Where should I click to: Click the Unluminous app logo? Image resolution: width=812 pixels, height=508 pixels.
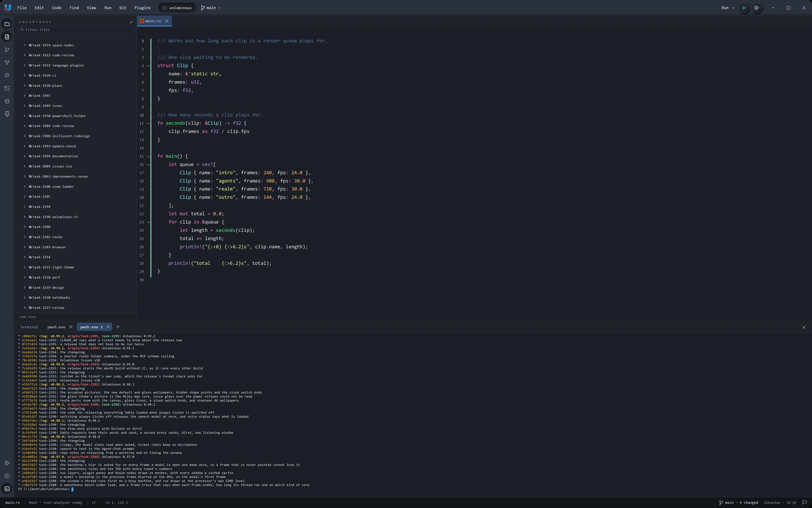7,7
